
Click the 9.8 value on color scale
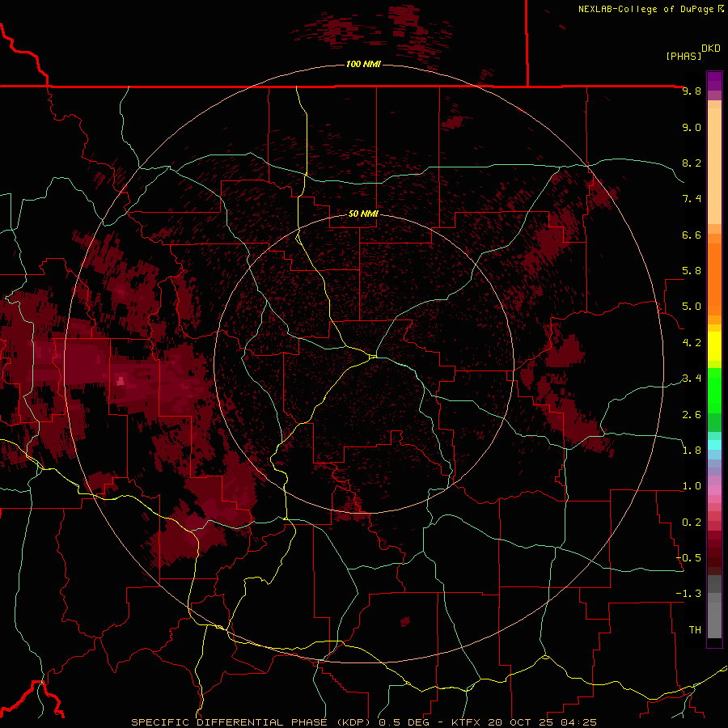(x=692, y=91)
